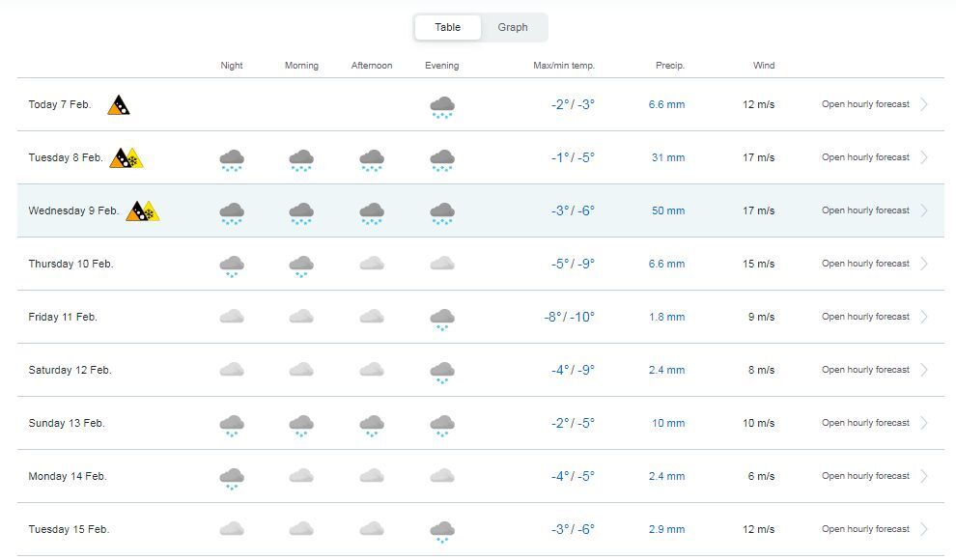Click Friday 11 Feb. evening snow icon
The width and height of the screenshot is (956, 560).
[x=442, y=319]
